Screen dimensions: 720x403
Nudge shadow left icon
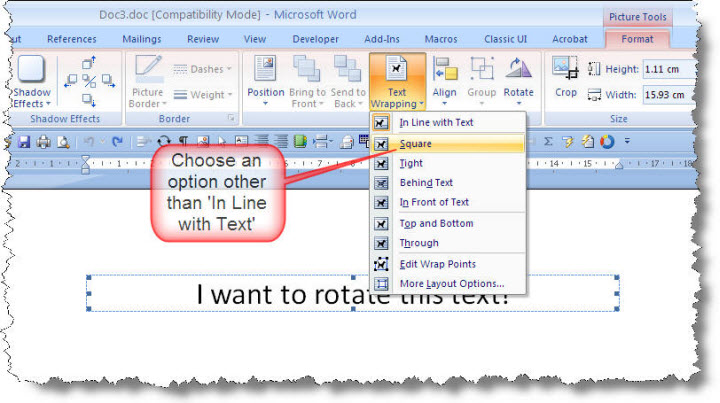tap(71, 81)
